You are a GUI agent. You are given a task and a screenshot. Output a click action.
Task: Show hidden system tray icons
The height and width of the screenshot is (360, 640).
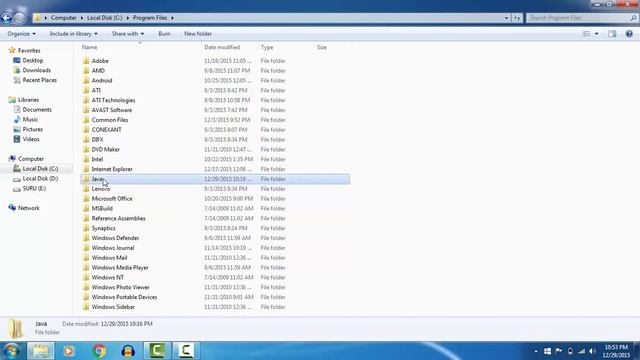click(536, 351)
